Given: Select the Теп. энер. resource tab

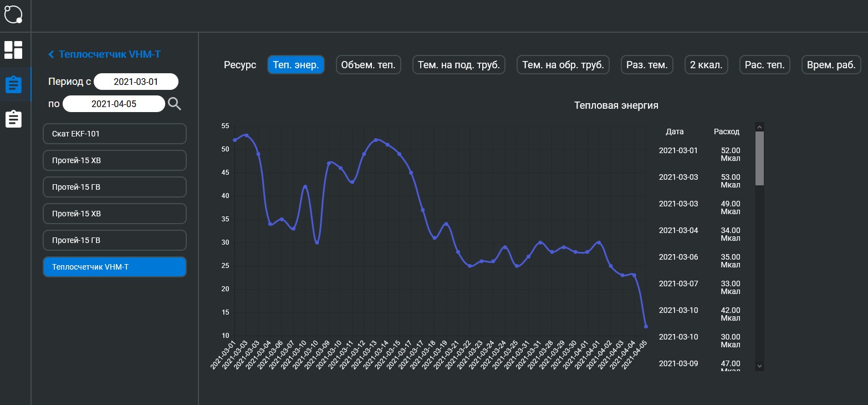Looking at the screenshot, I should (x=295, y=65).
